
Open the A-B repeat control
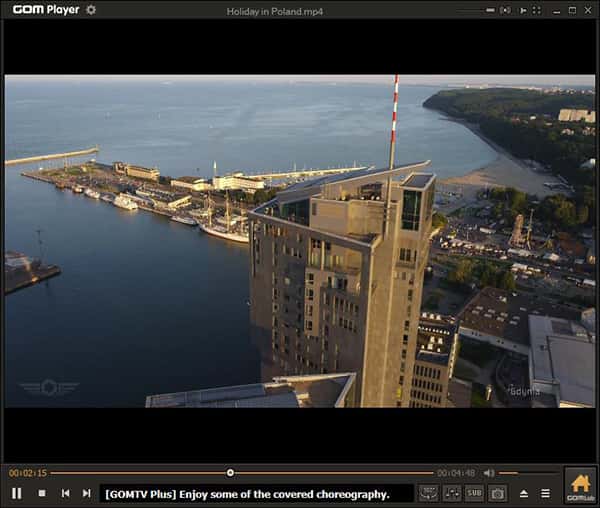[x=452, y=493]
